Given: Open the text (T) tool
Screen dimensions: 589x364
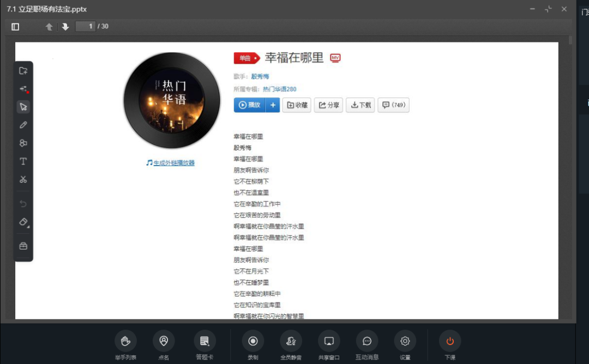Looking at the screenshot, I should (23, 161).
